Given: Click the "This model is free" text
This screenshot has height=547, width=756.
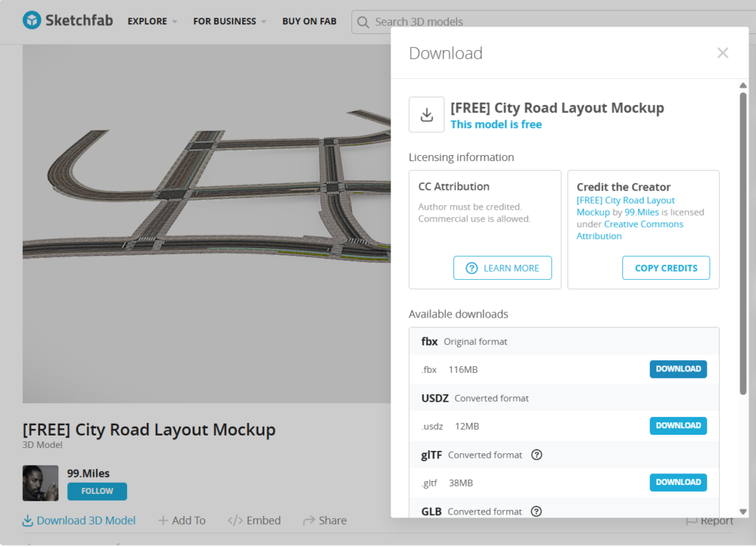Looking at the screenshot, I should click(495, 124).
